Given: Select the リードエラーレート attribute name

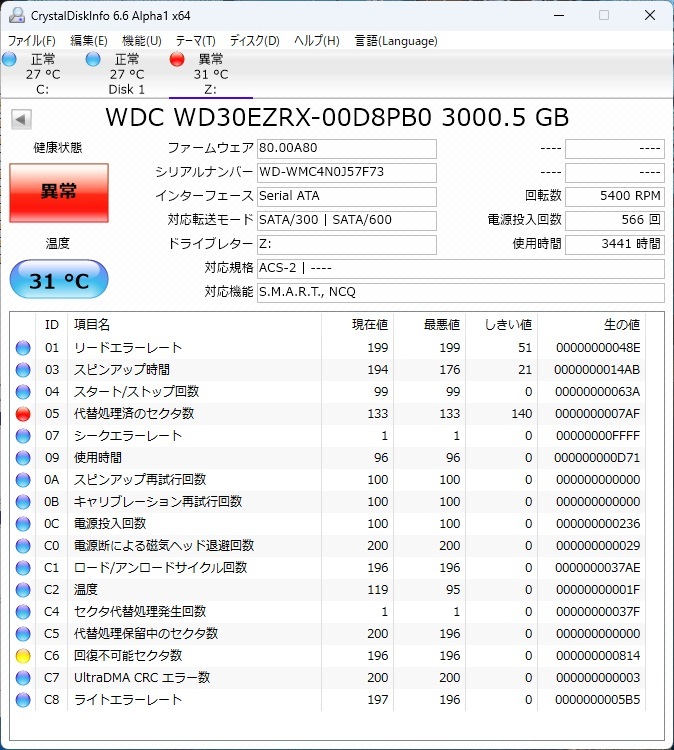Looking at the screenshot, I should [128, 348].
